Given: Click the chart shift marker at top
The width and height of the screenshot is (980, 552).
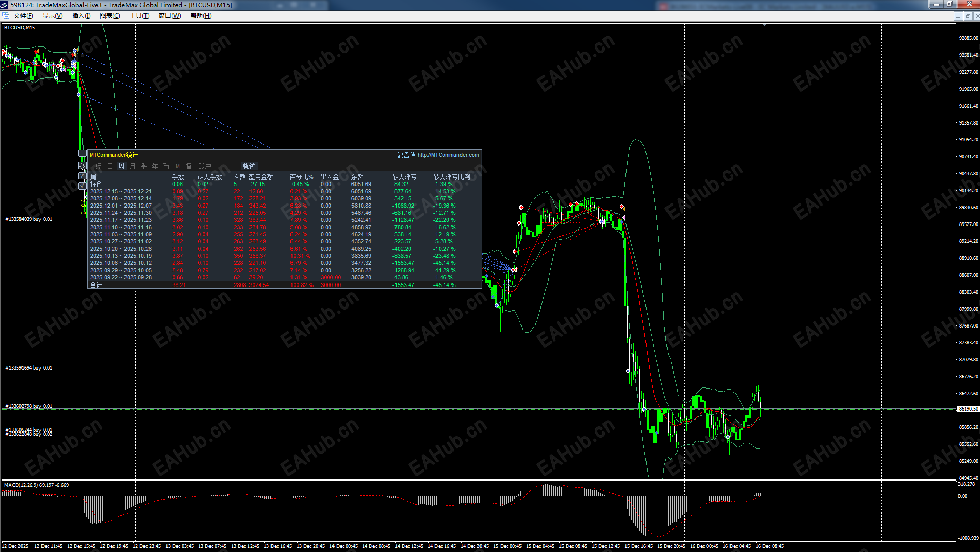Looking at the screenshot, I should coord(764,25).
